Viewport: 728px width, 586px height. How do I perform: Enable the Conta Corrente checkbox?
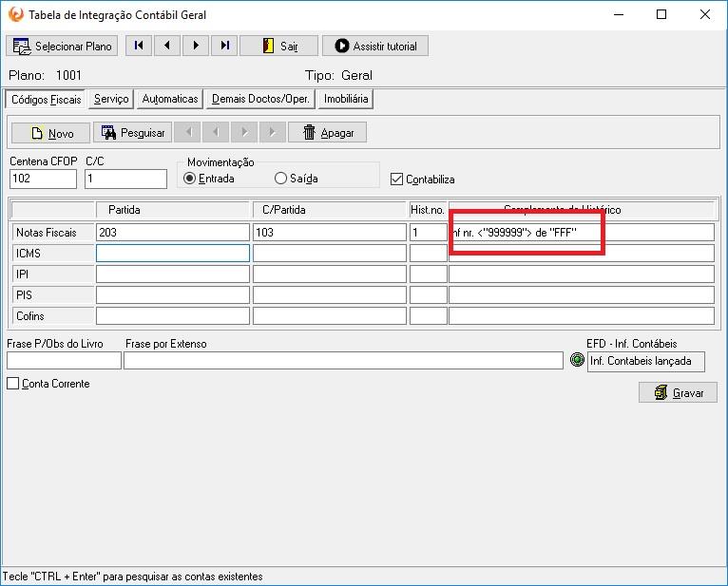point(13,384)
